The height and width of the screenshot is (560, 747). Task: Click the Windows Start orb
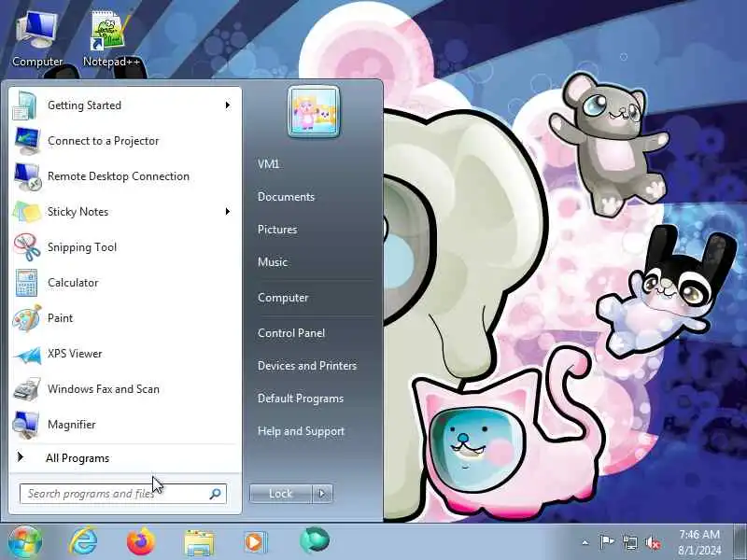[25, 541]
